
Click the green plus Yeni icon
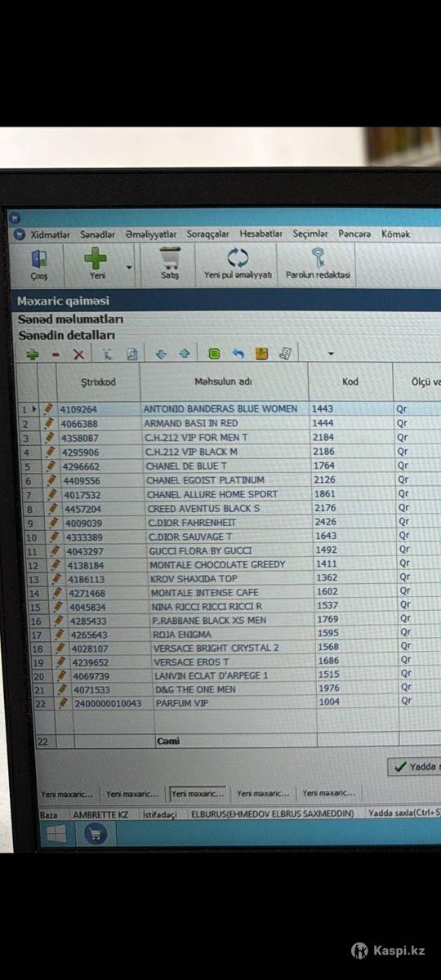coord(96,264)
